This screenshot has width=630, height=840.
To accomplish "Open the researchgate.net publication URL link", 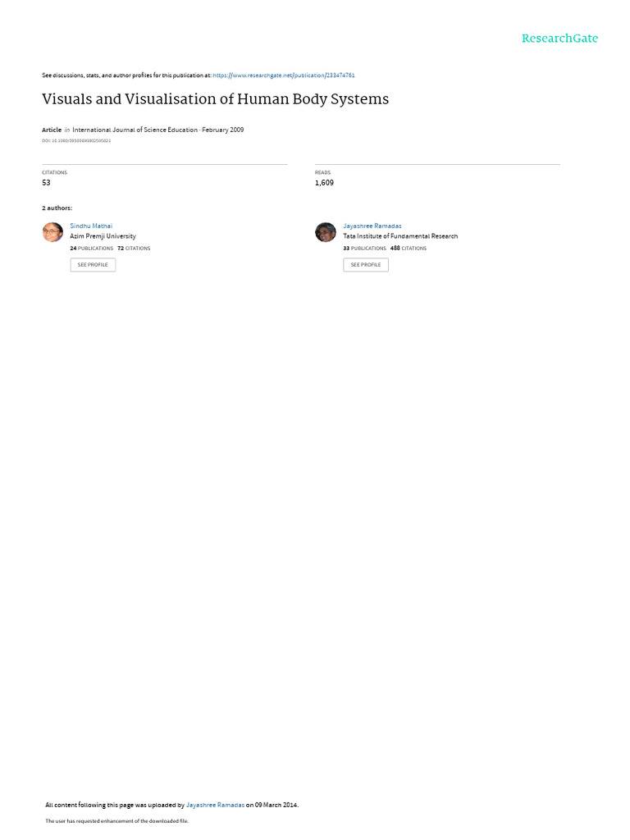I will (x=283, y=75).
